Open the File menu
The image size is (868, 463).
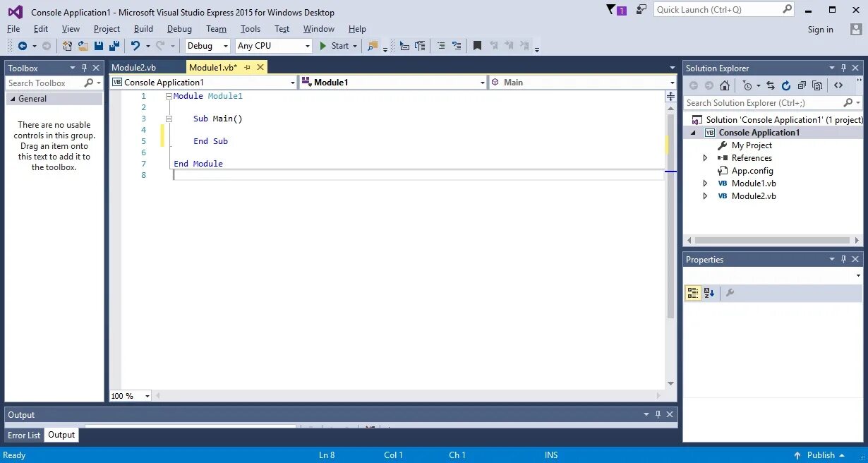[13, 29]
